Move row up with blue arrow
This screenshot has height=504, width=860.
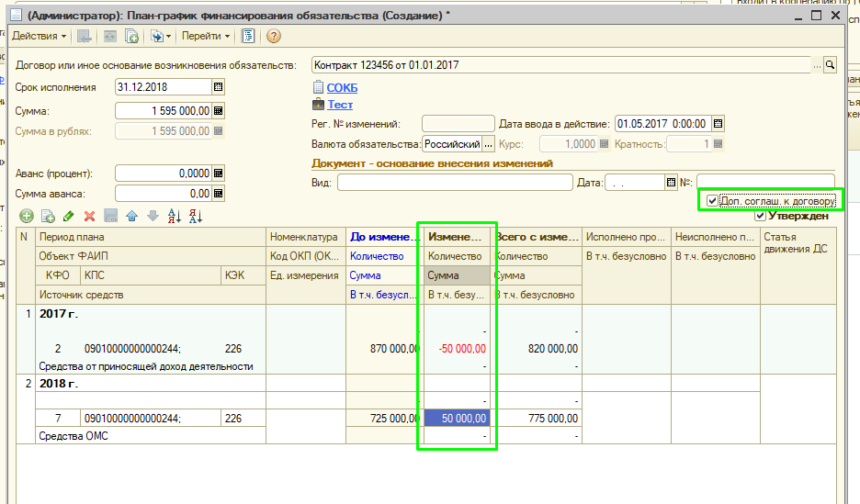[x=131, y=216]
